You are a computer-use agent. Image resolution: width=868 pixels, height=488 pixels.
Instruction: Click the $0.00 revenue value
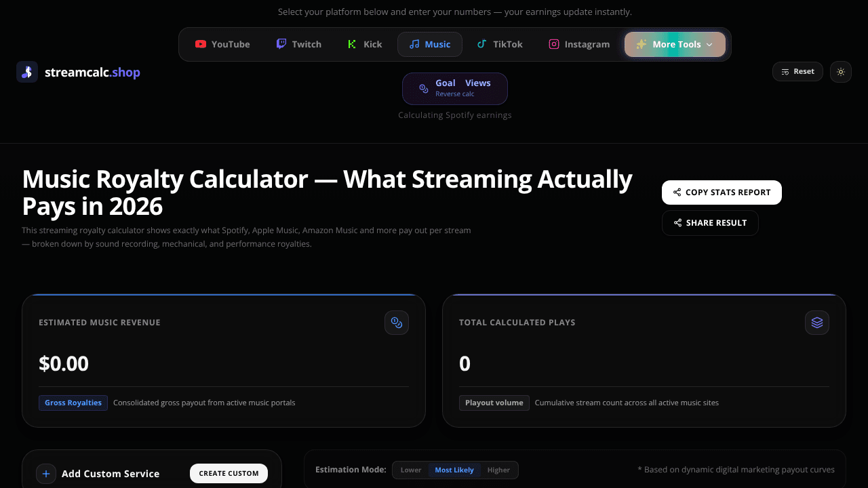coord(64,364)
